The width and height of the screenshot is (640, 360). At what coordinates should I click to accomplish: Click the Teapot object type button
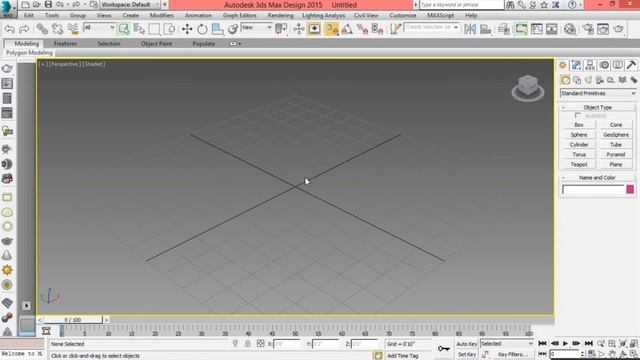(579, 164)
